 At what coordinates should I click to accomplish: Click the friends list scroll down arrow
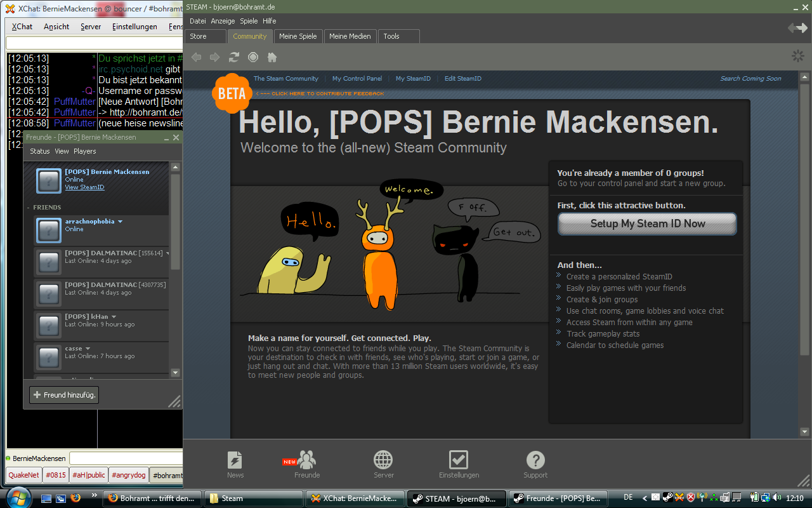point(176,373)
